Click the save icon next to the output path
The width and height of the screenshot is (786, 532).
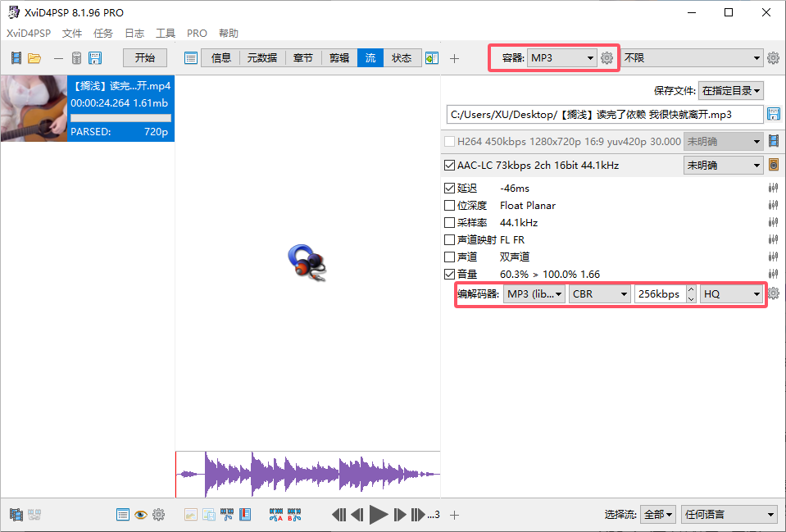click(x=773, y=114)
